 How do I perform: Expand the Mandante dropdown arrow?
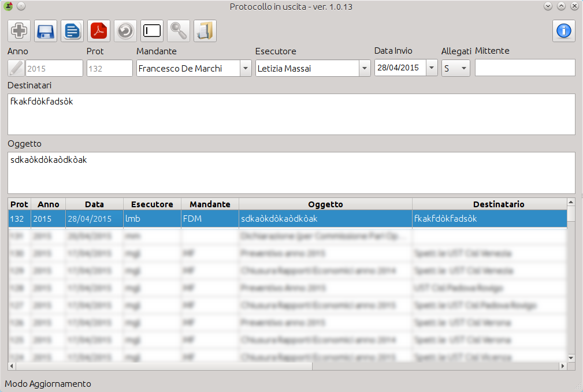click(x=246, y=68)
